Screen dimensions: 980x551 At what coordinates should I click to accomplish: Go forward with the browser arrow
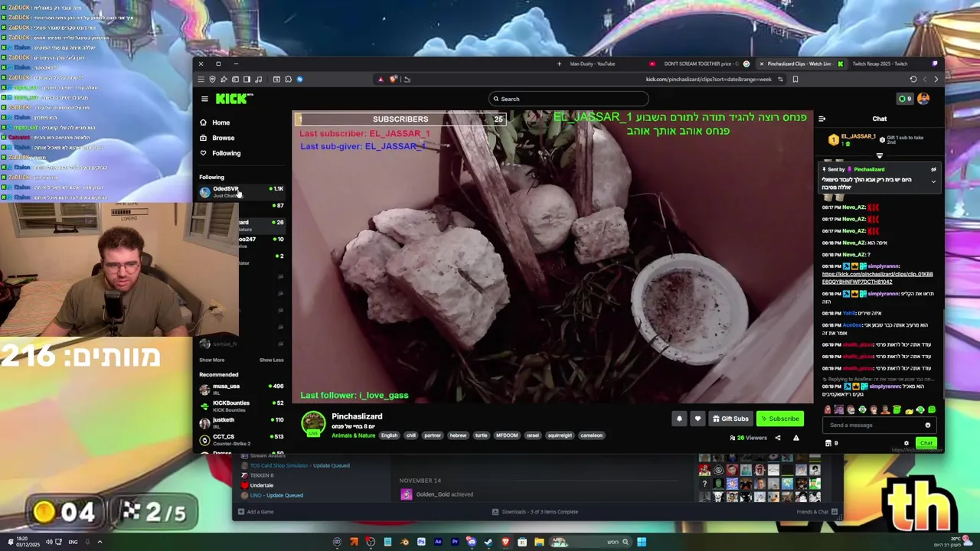tap(936, 79)
